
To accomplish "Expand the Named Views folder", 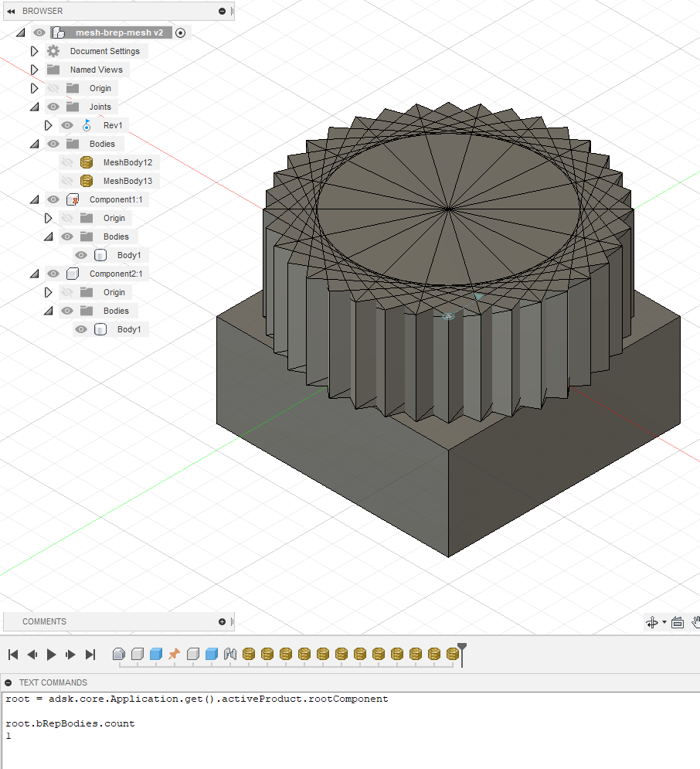I will point(34,70).
